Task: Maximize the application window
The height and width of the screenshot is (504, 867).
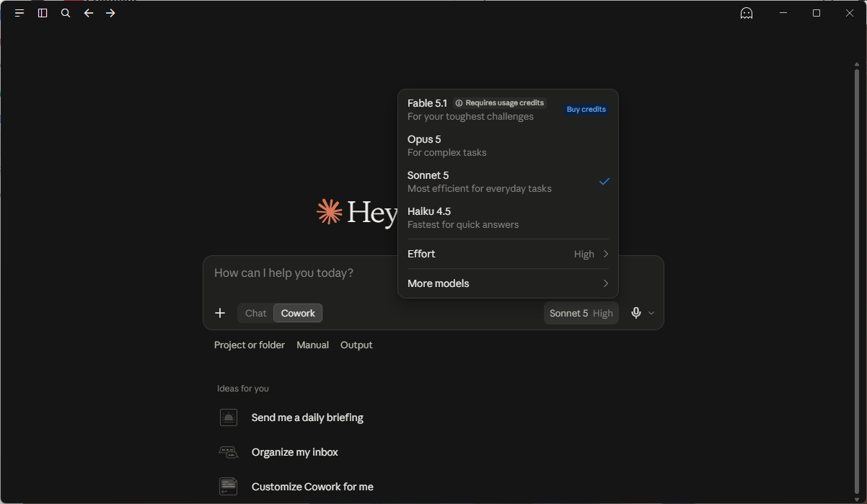Action: pyautogui.click(x=817, y=13)
